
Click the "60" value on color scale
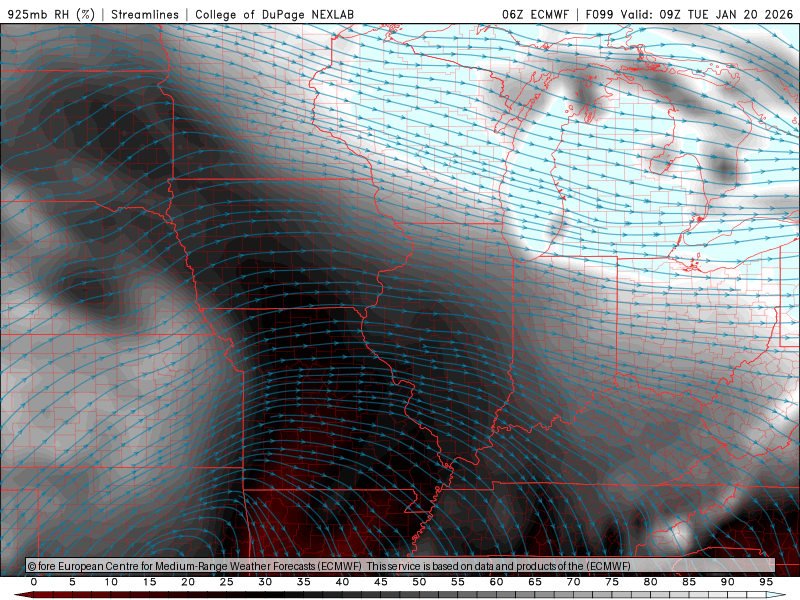pos(496,582)
